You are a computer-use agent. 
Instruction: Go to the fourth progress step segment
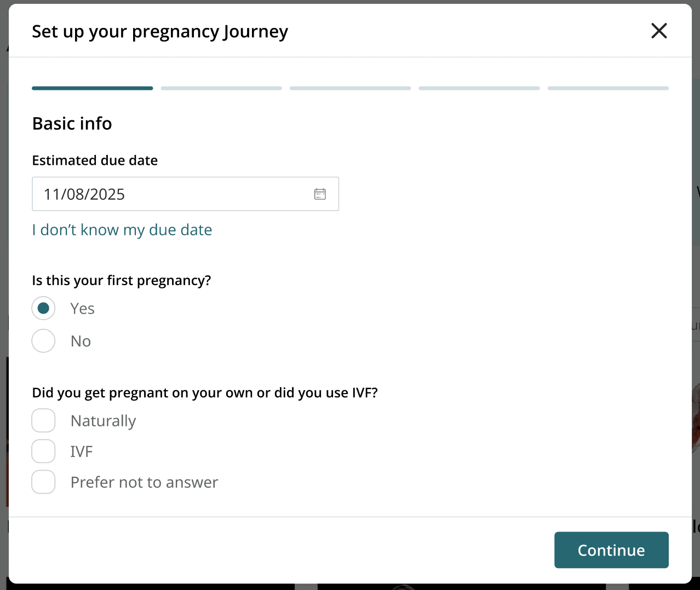pos(479,88)
